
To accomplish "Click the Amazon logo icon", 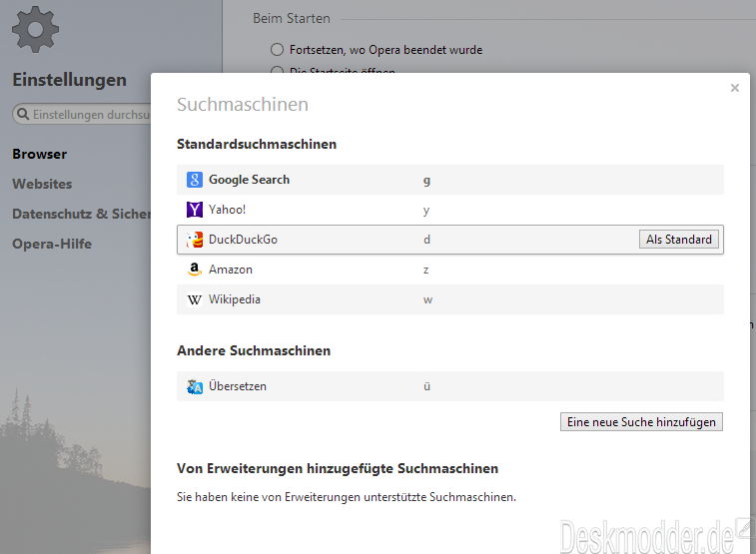I will pos(195,270).
